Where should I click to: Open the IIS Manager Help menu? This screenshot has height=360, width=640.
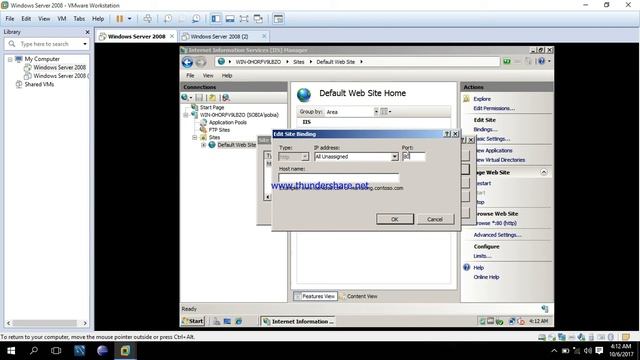[x=227, y=76]
